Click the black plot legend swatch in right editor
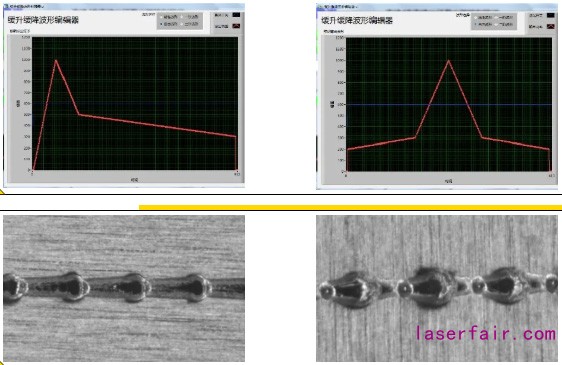Image resolution: width=562 pixels, height=365 pixels. [x=551, y=15]
